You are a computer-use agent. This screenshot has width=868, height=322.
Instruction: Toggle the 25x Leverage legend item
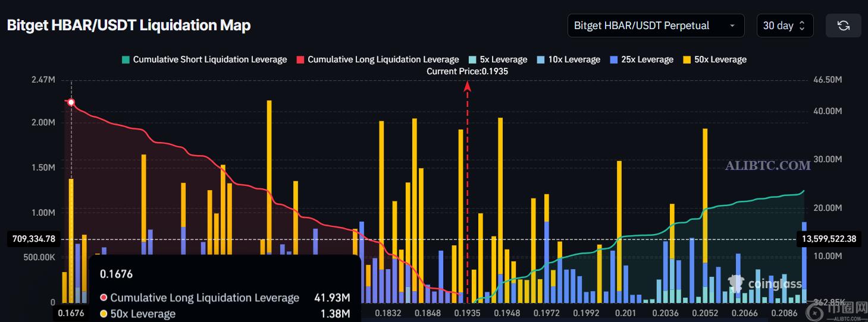[647, 59]
